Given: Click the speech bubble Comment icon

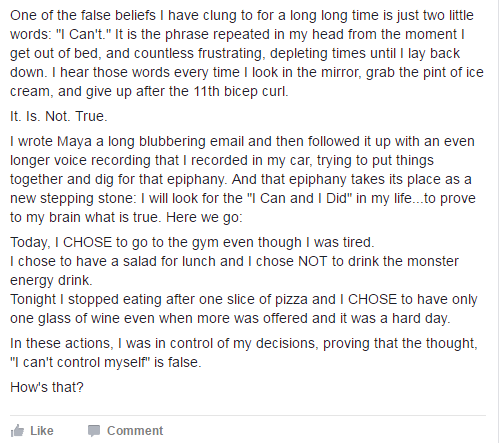Looking at the screenshot, I should [94, 431].
